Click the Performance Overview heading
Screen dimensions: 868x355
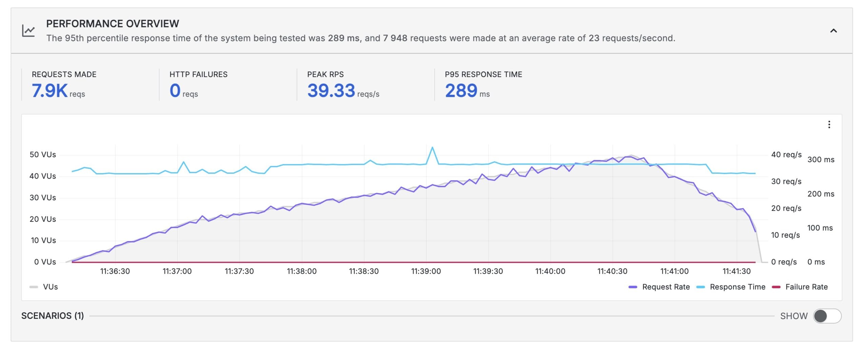113,24
